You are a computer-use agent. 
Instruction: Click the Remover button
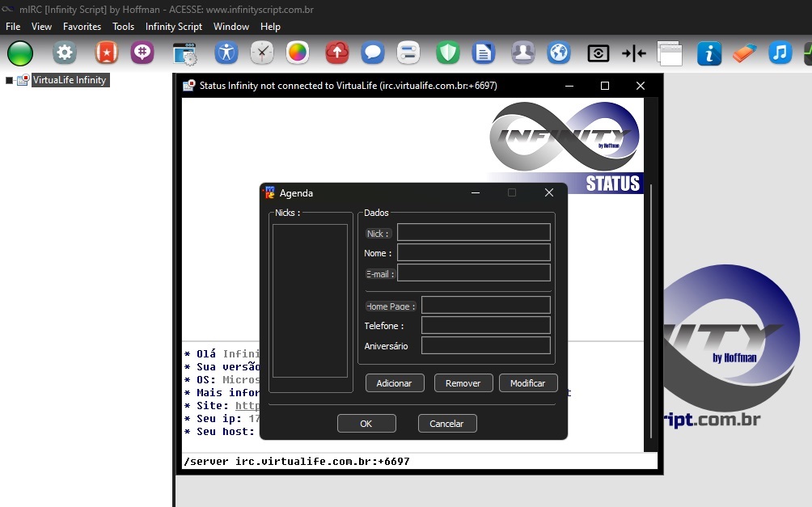463,383
